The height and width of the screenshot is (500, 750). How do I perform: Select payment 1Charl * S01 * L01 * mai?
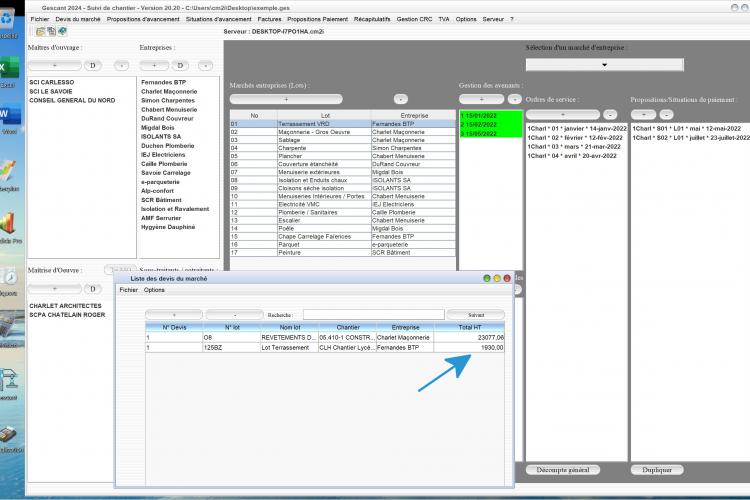(686, 129)
